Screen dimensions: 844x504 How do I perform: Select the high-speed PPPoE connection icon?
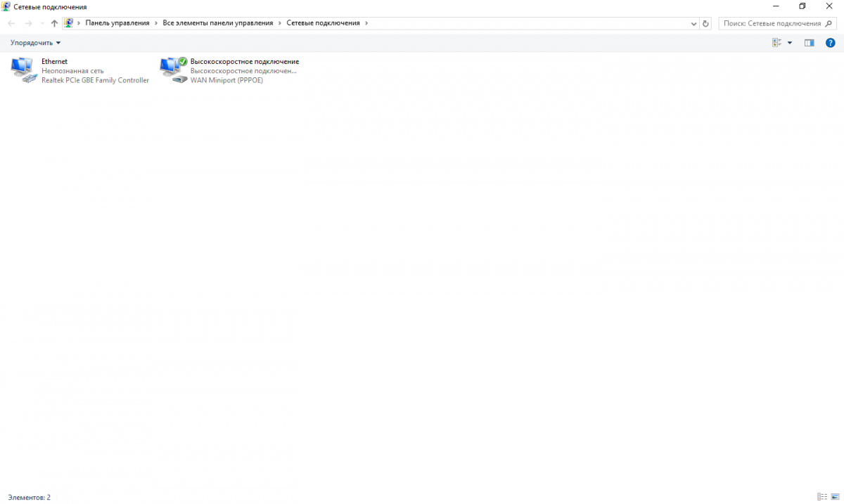click(174, 70)
